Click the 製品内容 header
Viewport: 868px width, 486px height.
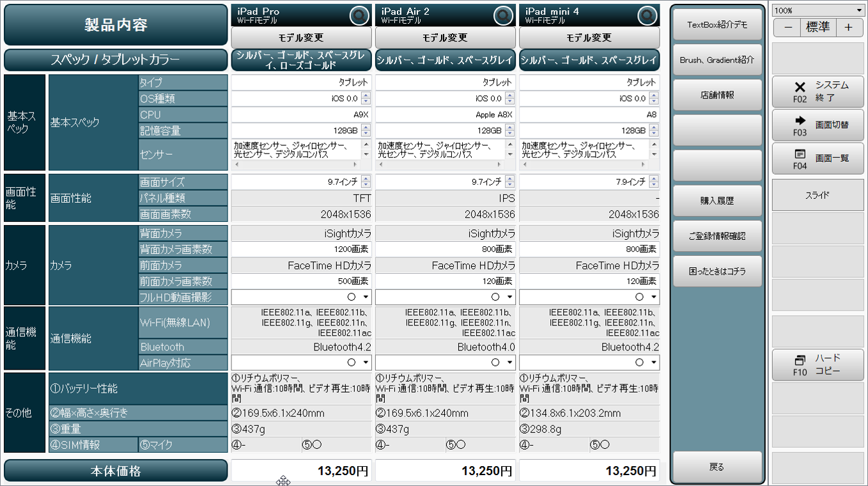tap(116, 25)
